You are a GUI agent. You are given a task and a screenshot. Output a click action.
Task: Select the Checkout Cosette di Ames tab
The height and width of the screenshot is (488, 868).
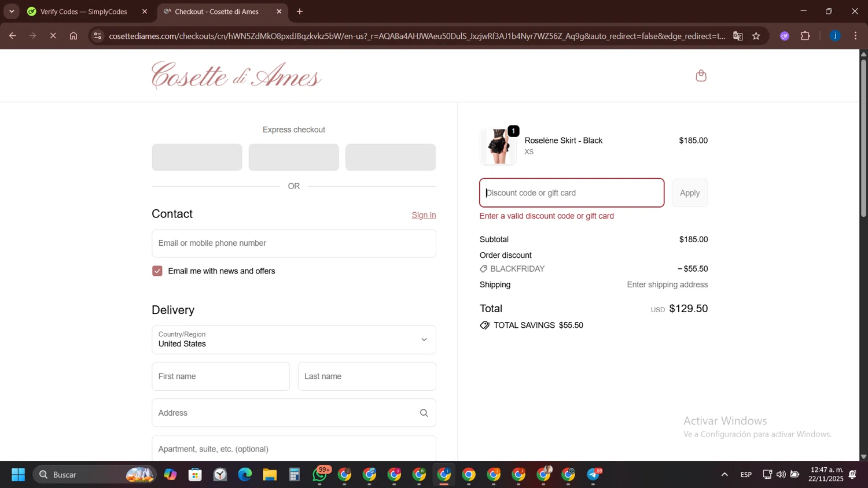(x=217, y=12)
